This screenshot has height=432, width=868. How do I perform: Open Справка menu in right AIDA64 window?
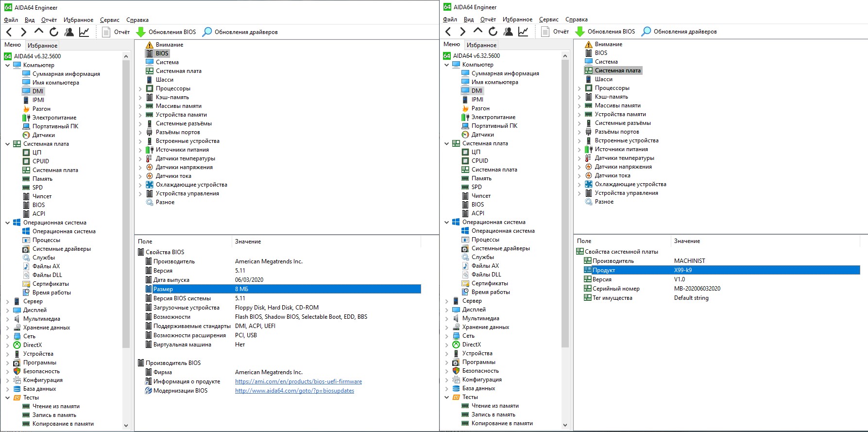(x=577, y=19)
